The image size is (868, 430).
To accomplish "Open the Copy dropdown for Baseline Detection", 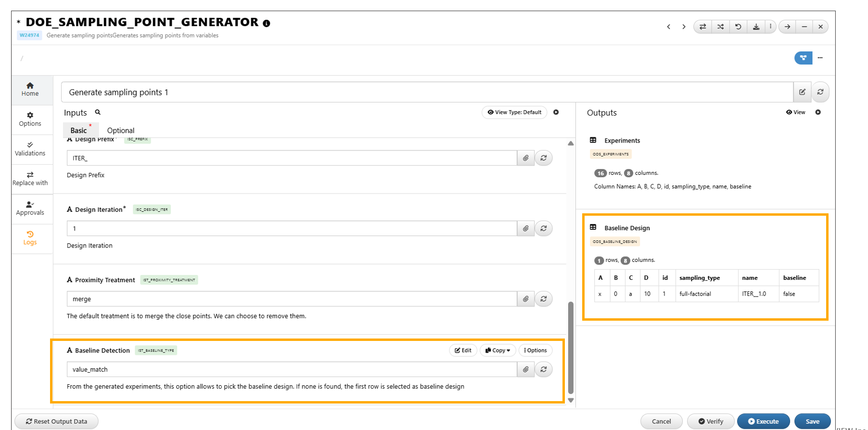I will (x=498, y=351).
